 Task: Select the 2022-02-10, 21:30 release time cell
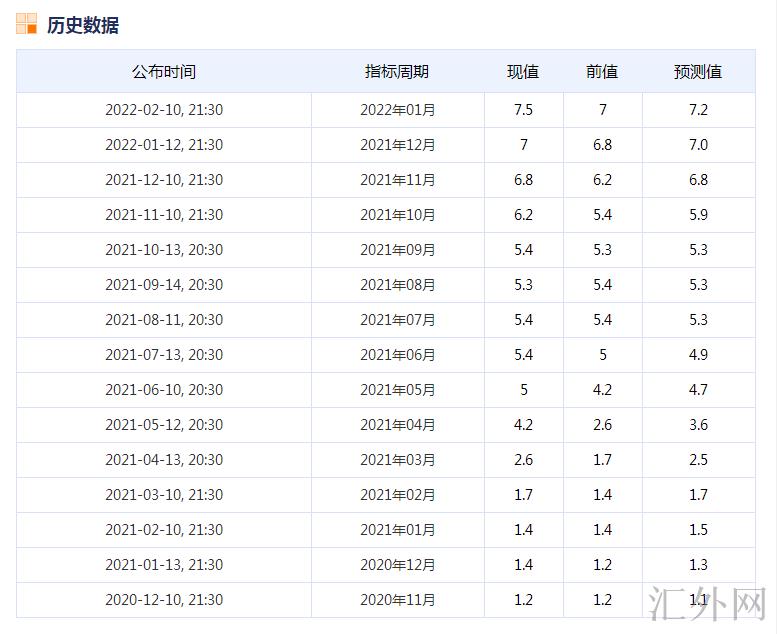click(x=164, y=110)
